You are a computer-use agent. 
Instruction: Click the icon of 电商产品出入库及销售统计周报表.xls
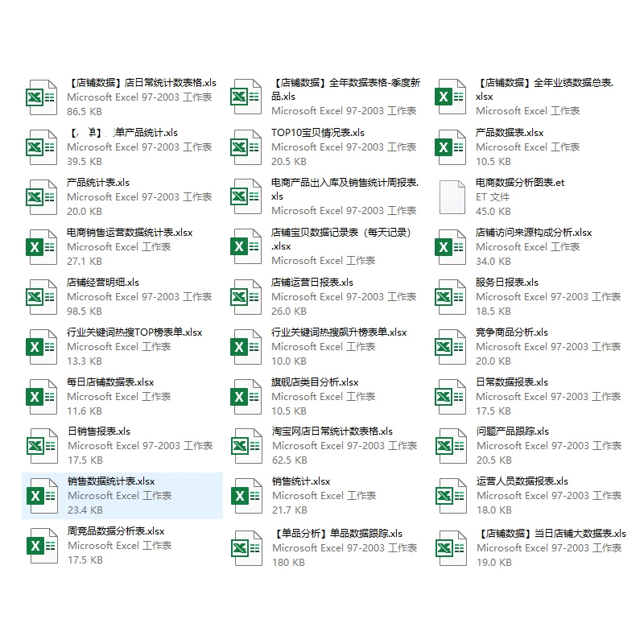click(x=246, y=196)
